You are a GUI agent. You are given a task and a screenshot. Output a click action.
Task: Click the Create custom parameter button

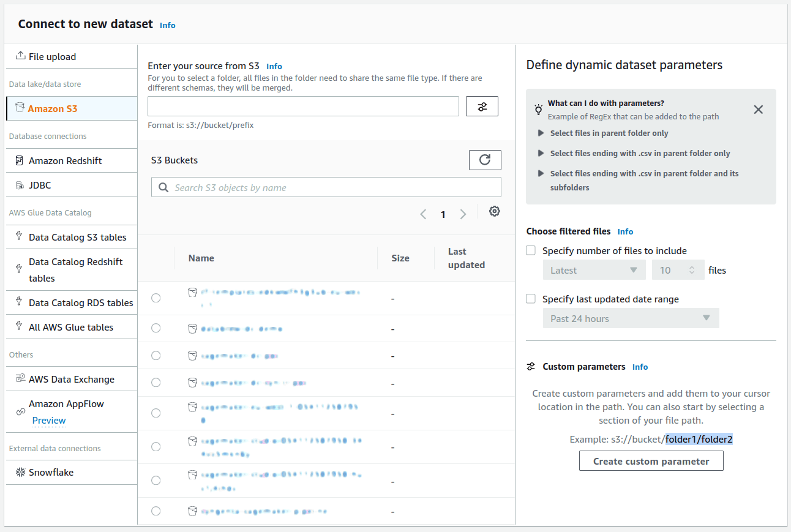(651, 460)
